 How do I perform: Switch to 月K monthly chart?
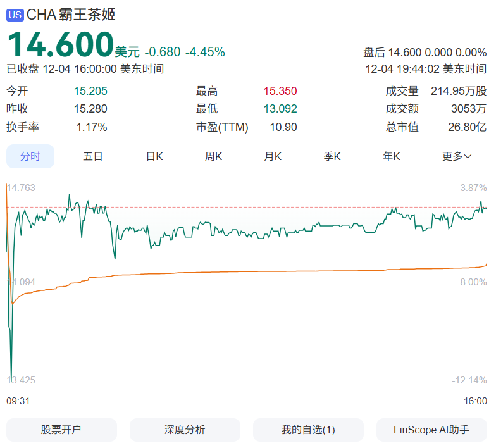273,156
